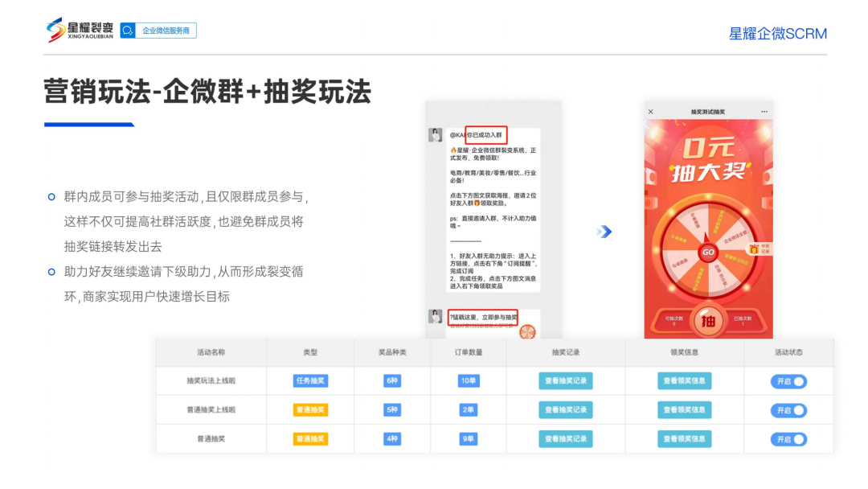Click the top chat avatar in group chat
Image resolution: width=868 pixels, height=489 pixels.
tap(435, 135)
